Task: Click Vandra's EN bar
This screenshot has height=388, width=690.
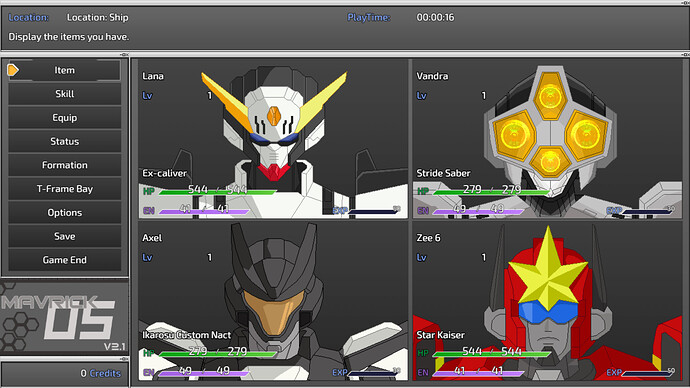Action: [x=478, y=212]
